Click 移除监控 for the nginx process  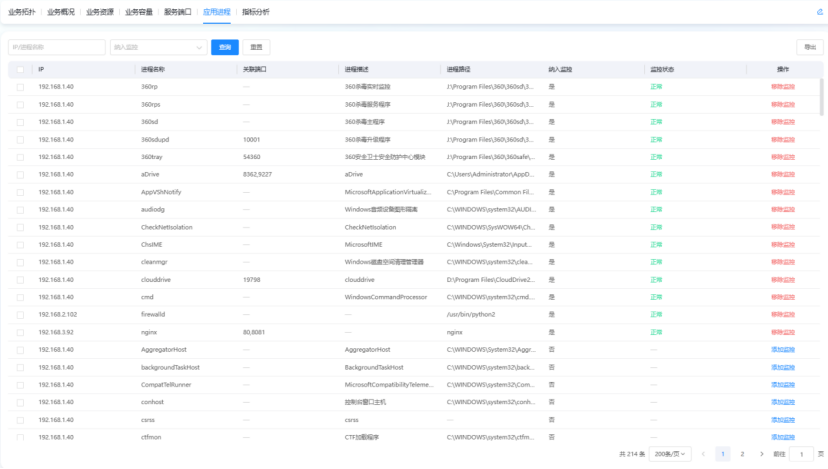[783, 332]
